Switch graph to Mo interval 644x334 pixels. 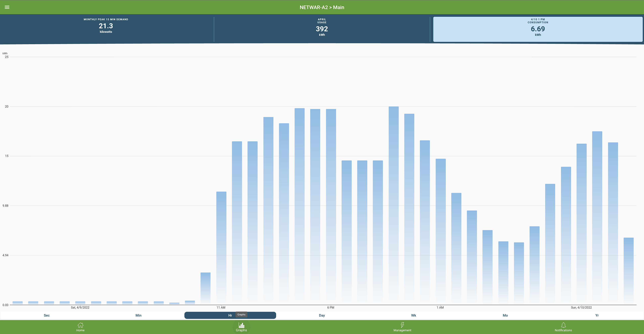[505, 315]
